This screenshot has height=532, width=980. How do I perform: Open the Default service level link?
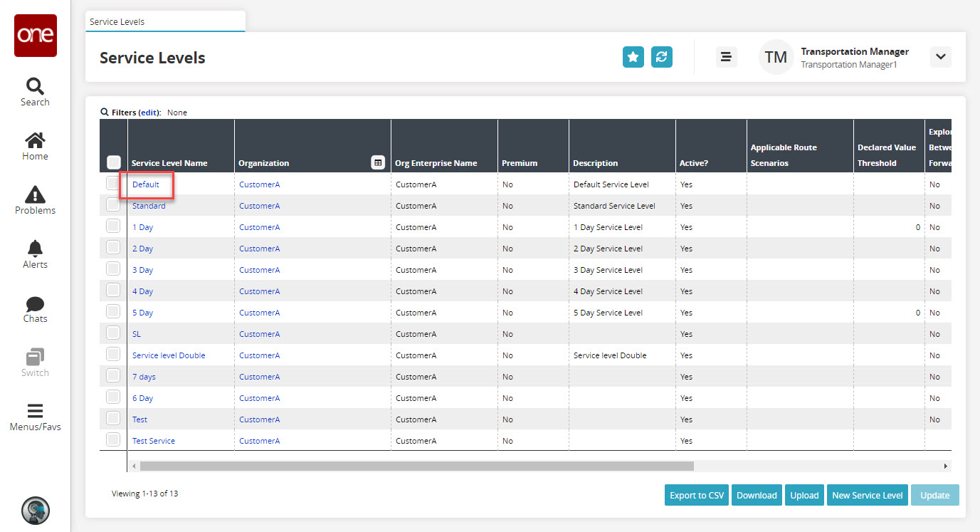146,184
